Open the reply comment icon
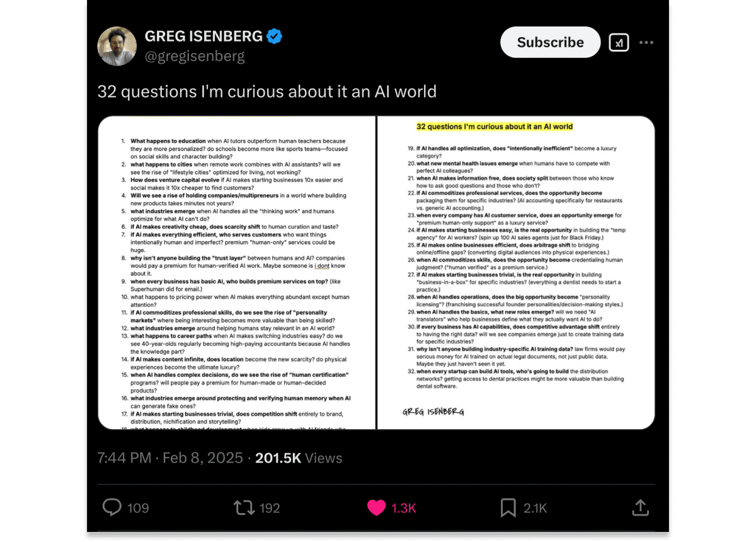 112,507
